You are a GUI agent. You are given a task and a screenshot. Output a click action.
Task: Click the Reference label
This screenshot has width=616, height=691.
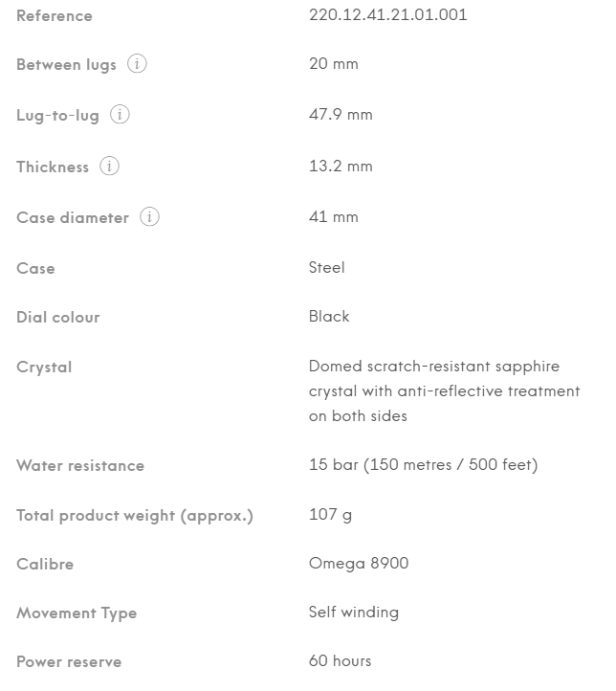[x=55, y=16]
